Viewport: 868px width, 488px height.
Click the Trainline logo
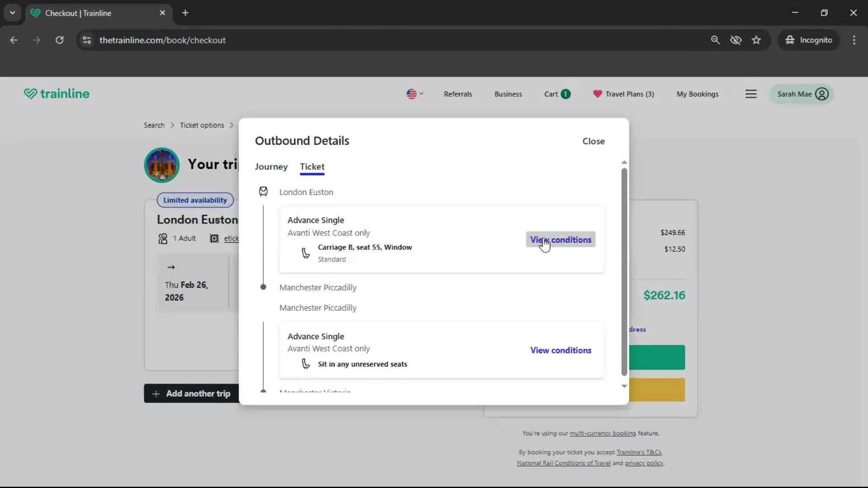[x=57, y=94]
